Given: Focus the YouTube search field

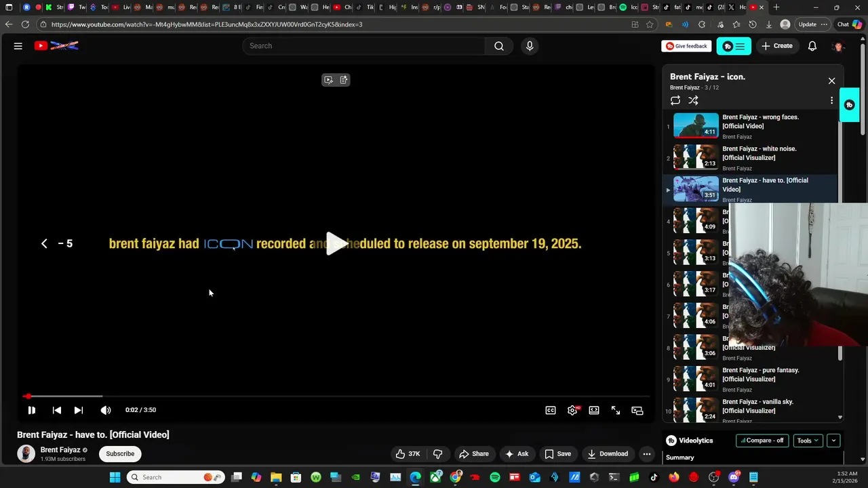Looking at the screenshot, I should (363, 46).
